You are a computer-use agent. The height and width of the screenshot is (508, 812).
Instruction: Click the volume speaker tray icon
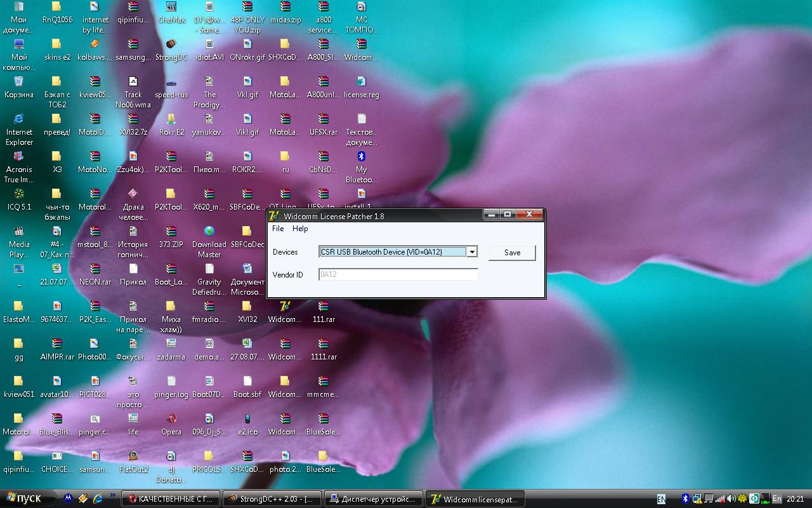point(731,499)
